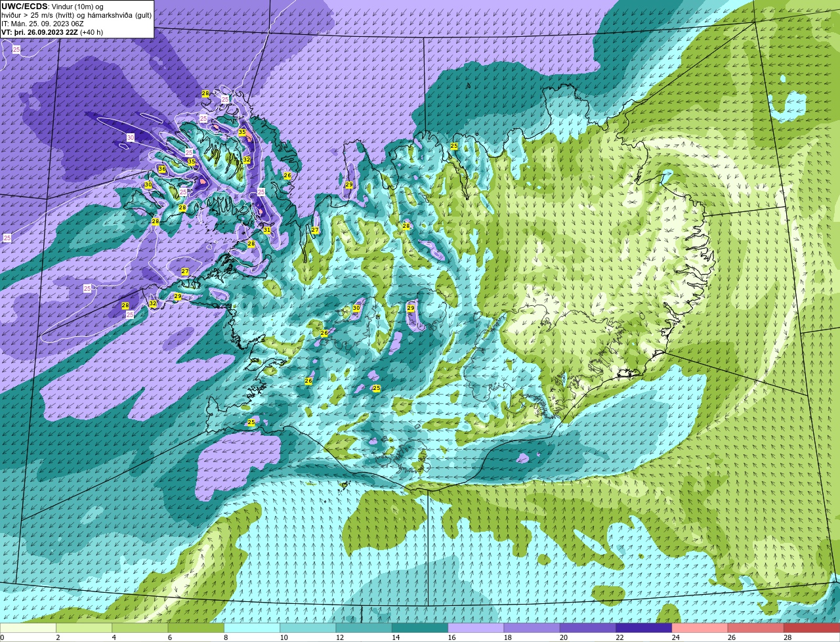This screenshot has height=642, width=840.
Task: Click the bold "UWC/ECDS" title text
Action: [x=24, y=7]
